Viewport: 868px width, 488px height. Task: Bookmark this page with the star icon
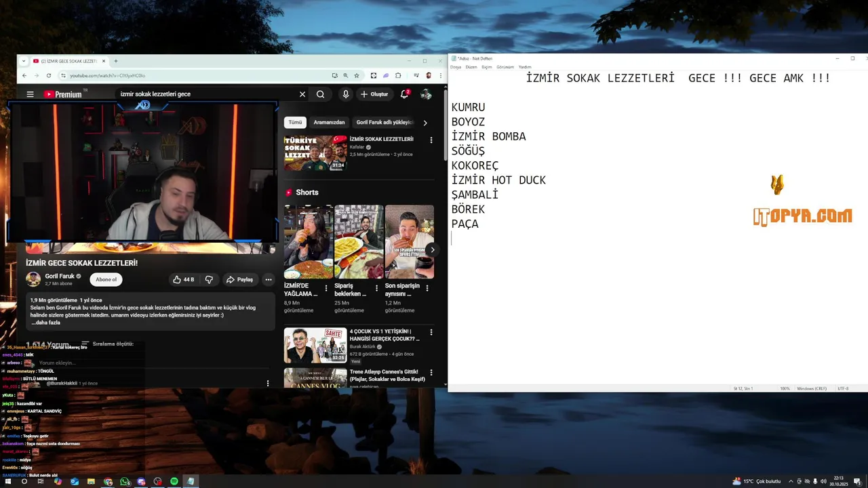click(x=357, y=75)
